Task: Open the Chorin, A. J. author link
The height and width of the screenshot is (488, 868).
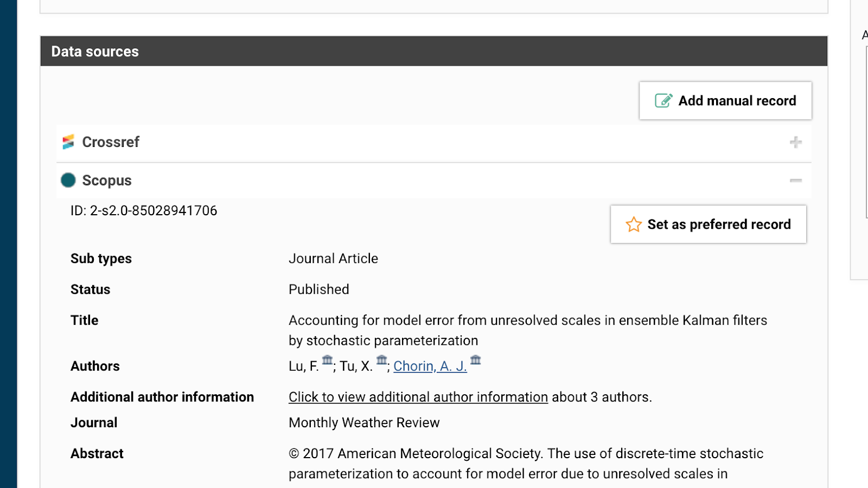Action: click(430, 367)
